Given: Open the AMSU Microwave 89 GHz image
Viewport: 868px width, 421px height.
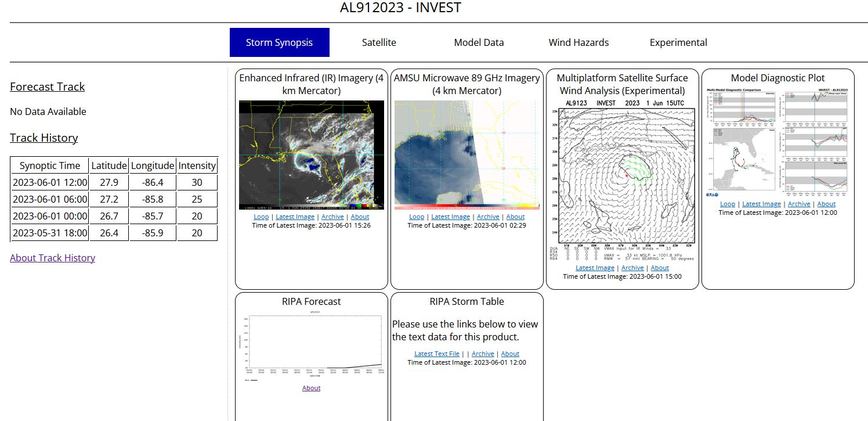Looking at the screenshot, I should coord(467,155).
